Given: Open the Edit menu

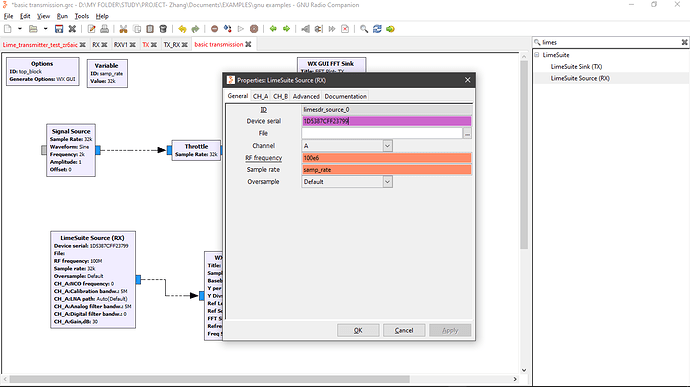Looking at the screenshot, I should pyautogui.click(x=25, y=16).
